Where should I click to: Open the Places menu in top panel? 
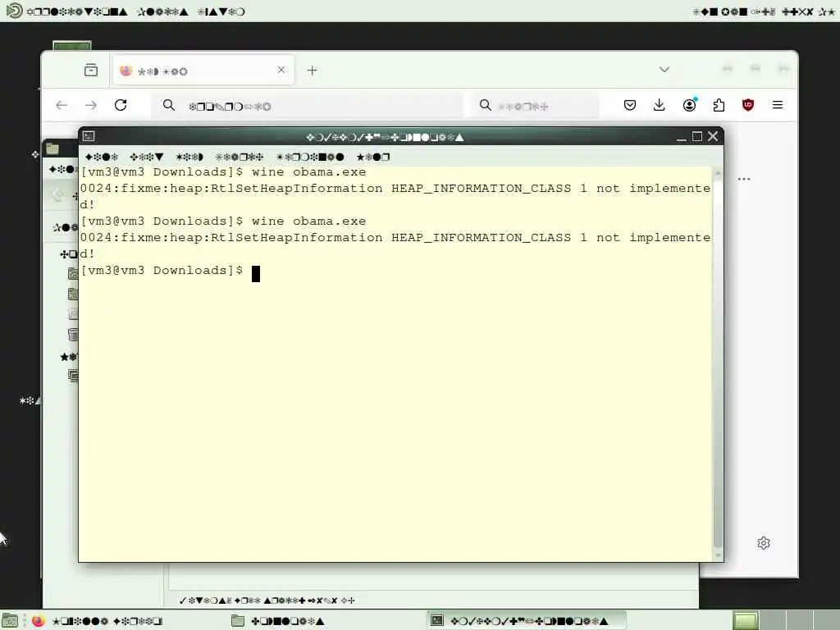point(163,11)
